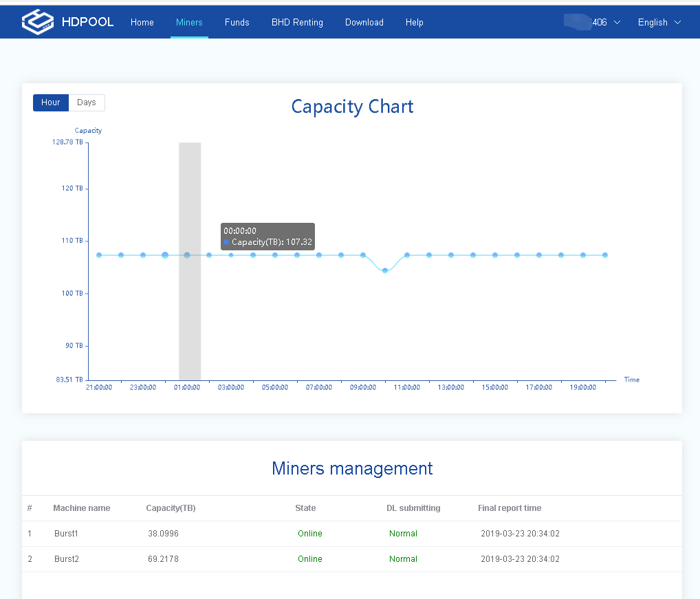Open the English language dropdown

point(659,22)
